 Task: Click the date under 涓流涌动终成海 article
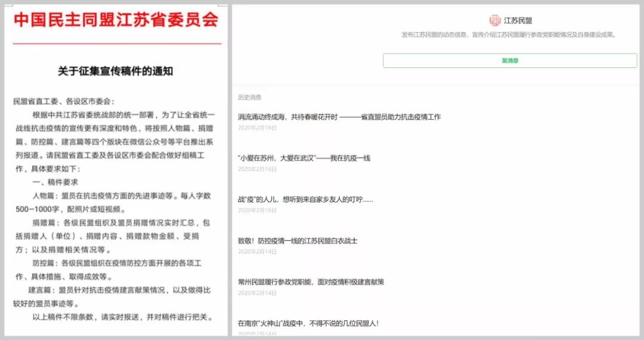coord(257,128)
